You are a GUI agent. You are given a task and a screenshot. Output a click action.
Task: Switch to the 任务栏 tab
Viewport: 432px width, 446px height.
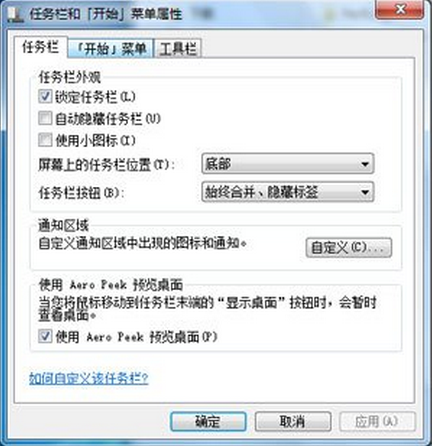(41, 47)
